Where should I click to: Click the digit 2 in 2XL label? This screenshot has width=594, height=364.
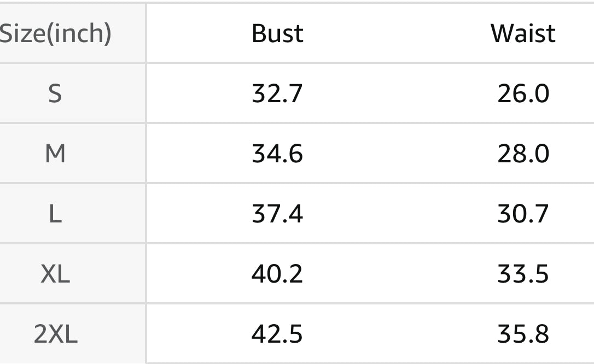[40, 334]
